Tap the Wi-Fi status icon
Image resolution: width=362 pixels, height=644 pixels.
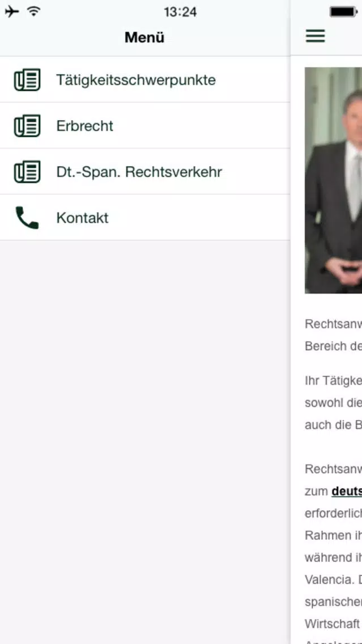tap(34, 11)
